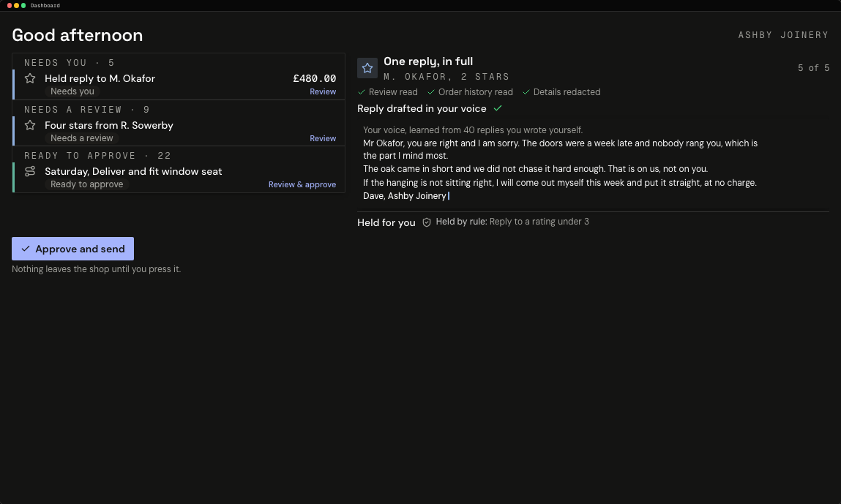Viewport: 841px width, 504px height.
Task: Click the NEEDS YOU · 5 section header
Action: click(70, 63)
